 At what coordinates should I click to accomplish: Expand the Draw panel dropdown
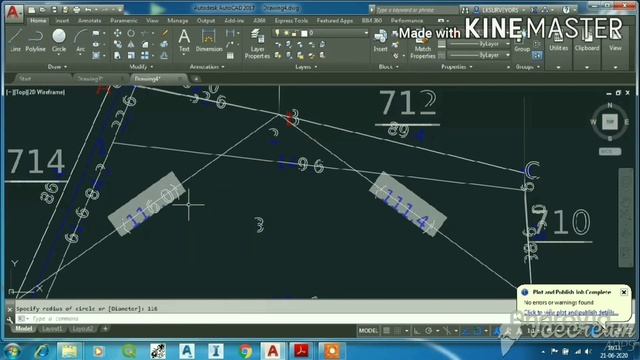pos(57,67)
